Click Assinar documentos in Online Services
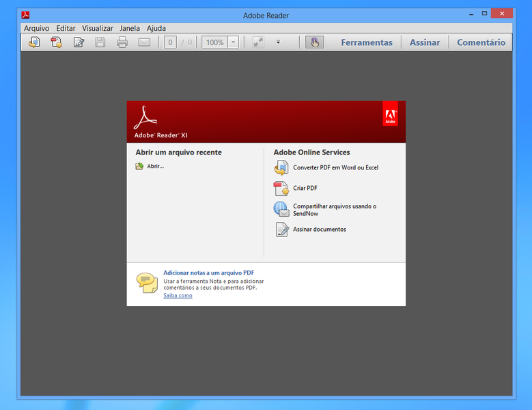532x410 pixels. 319,230
